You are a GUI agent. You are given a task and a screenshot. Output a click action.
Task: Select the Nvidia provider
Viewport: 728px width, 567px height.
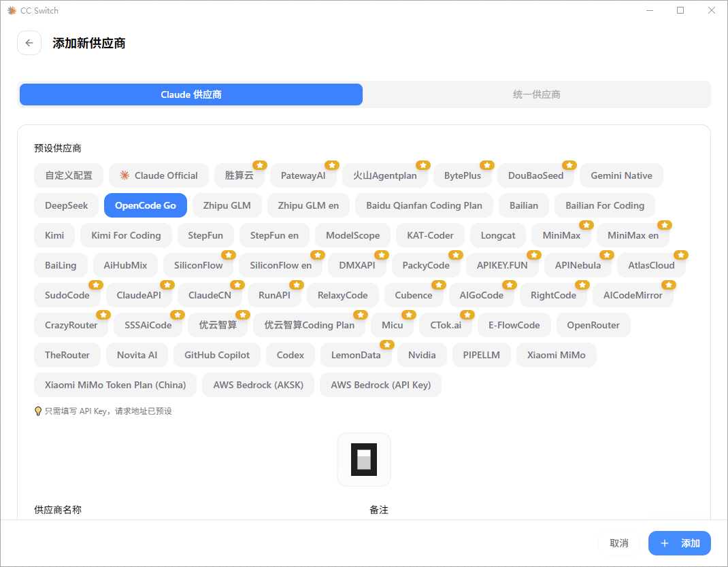[x=422, y=355]
